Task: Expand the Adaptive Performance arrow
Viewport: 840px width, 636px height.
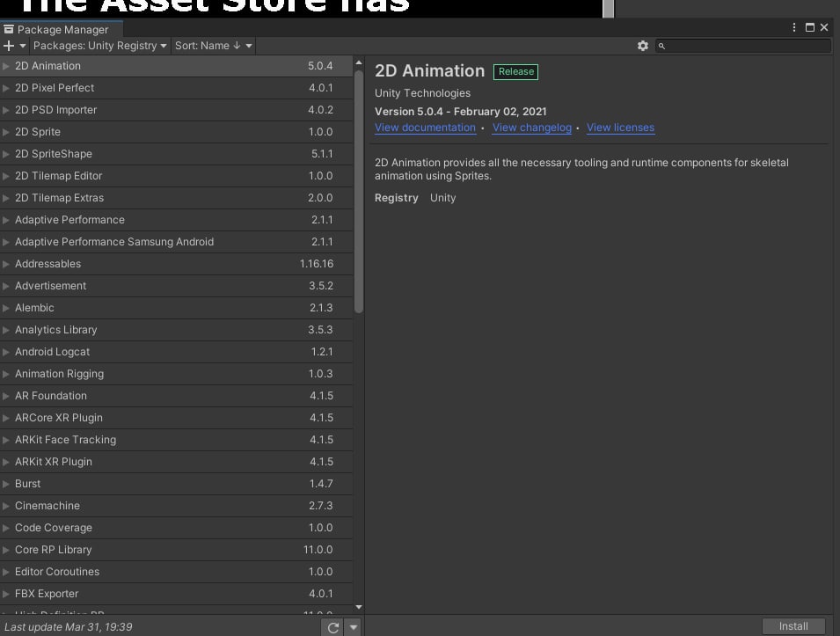Action: [6, 220]
